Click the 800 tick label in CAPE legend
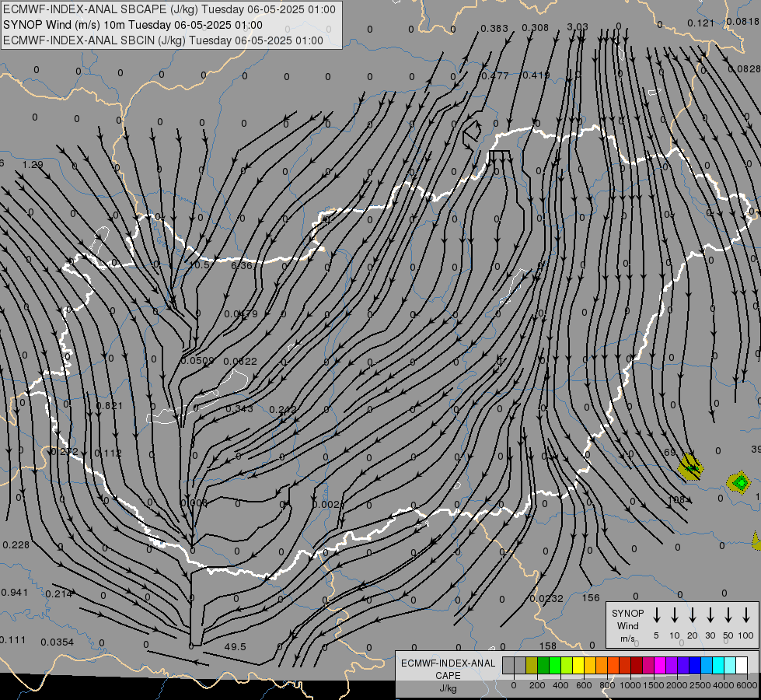761x700 pixels. (607, 685)
